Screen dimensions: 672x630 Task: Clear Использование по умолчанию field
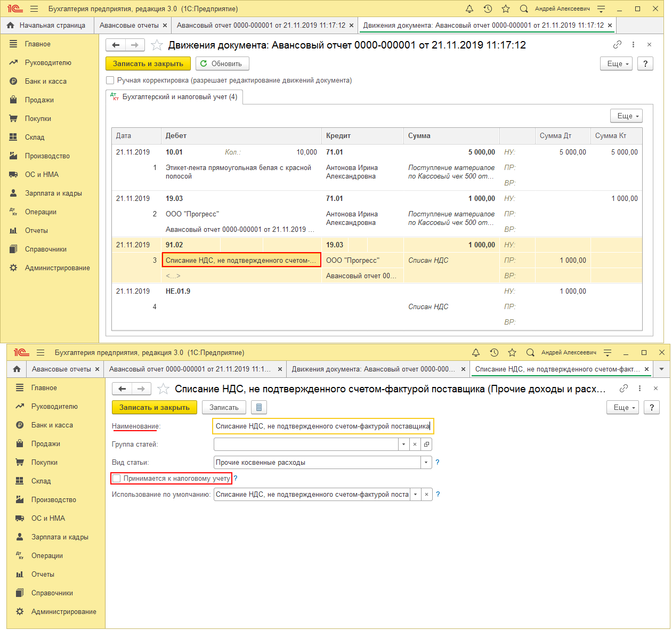click(426, 494)
